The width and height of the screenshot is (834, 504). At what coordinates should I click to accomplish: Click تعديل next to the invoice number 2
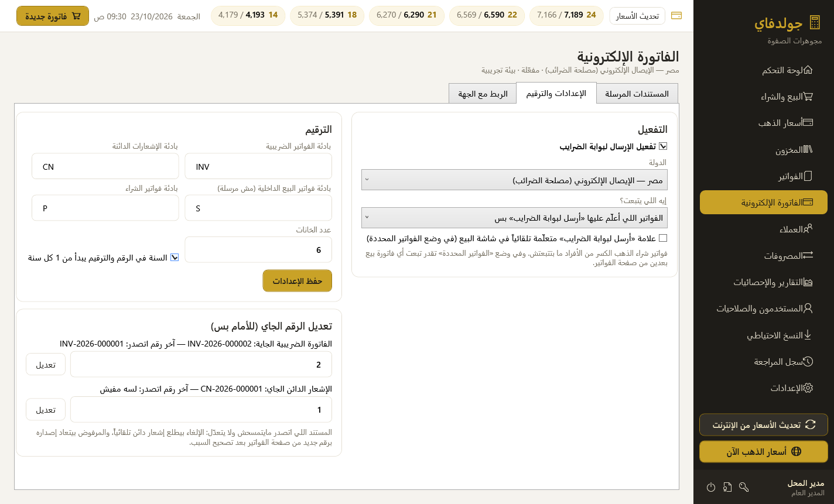tap(46, 364)
